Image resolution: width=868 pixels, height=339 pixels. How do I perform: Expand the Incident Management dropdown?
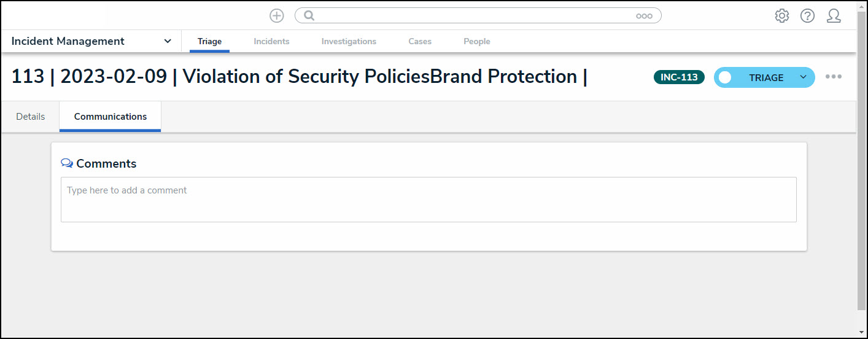(x=168, y=41)
